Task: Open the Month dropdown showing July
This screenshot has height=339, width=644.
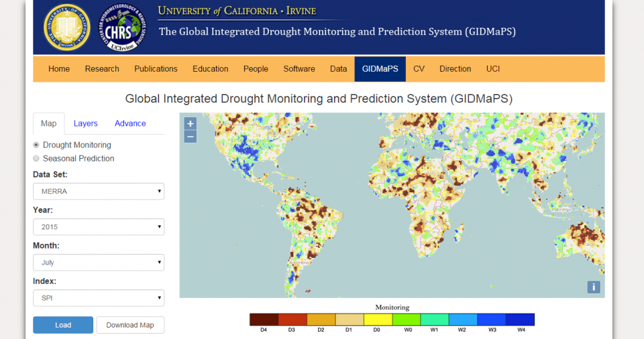Action: coord(99,263)
